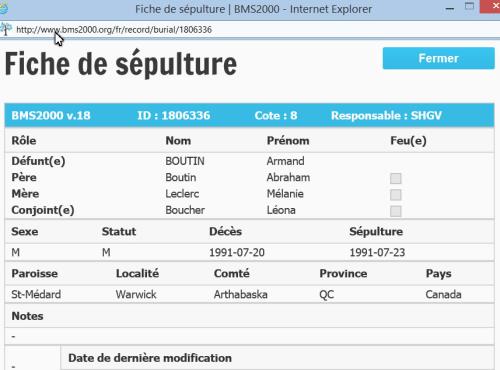Click the Fiche de sépulture page heading
Viewport: 500px width, 370px height.
tap(121, 64)
